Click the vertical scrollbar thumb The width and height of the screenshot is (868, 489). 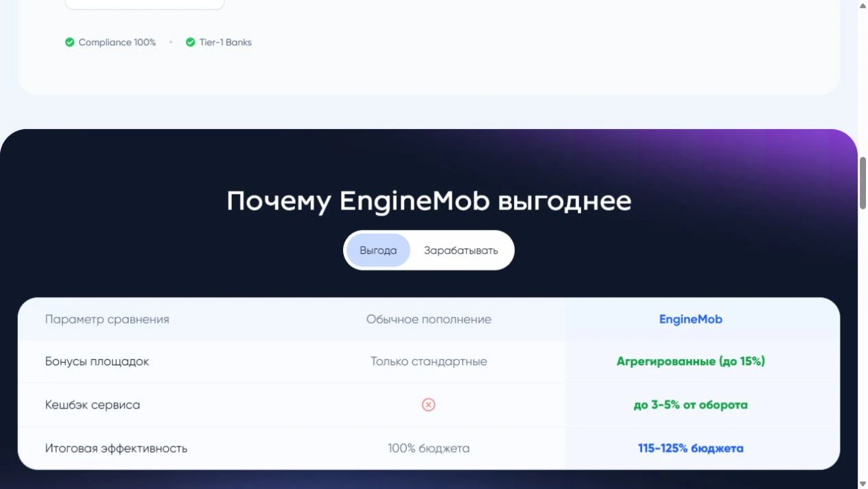863,183
